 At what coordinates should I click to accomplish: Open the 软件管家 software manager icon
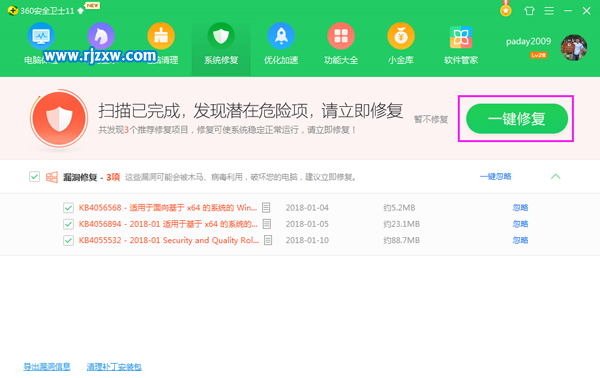click(x=461, y=37)
